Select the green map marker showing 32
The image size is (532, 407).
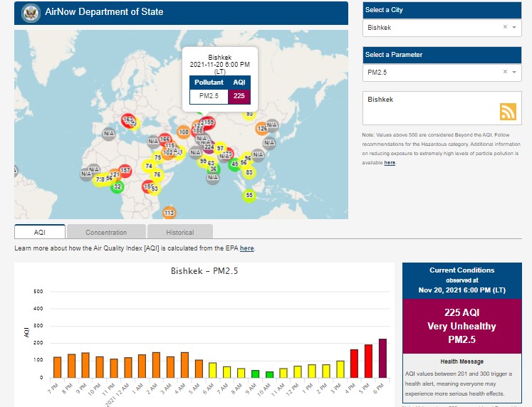(x=118, y=187)
